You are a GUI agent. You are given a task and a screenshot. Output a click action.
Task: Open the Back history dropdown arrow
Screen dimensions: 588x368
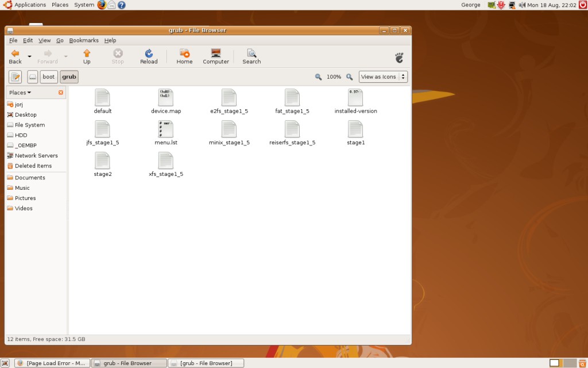coord(30,56)
